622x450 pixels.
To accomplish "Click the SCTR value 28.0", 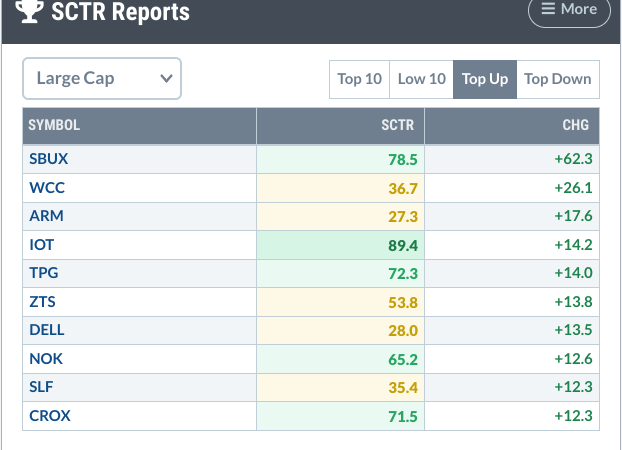I will click(403, 331).
